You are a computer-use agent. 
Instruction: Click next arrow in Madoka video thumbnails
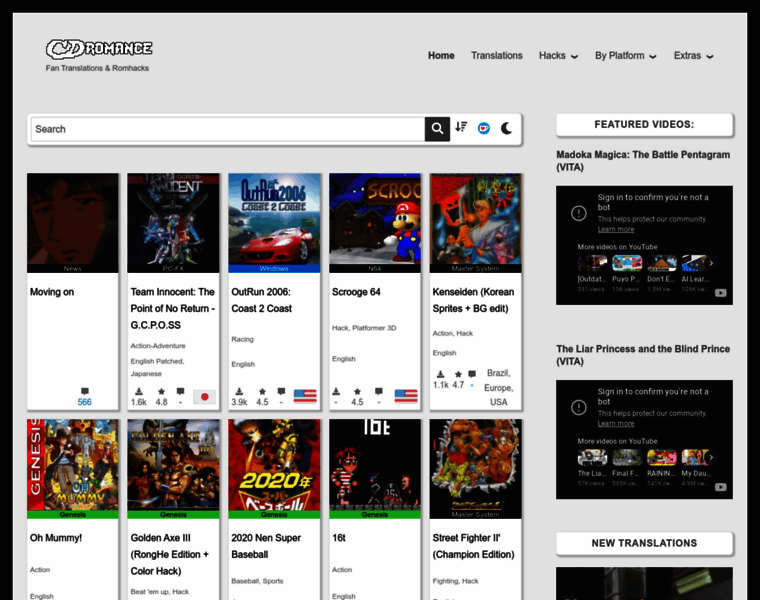click(x=711, y=263)
